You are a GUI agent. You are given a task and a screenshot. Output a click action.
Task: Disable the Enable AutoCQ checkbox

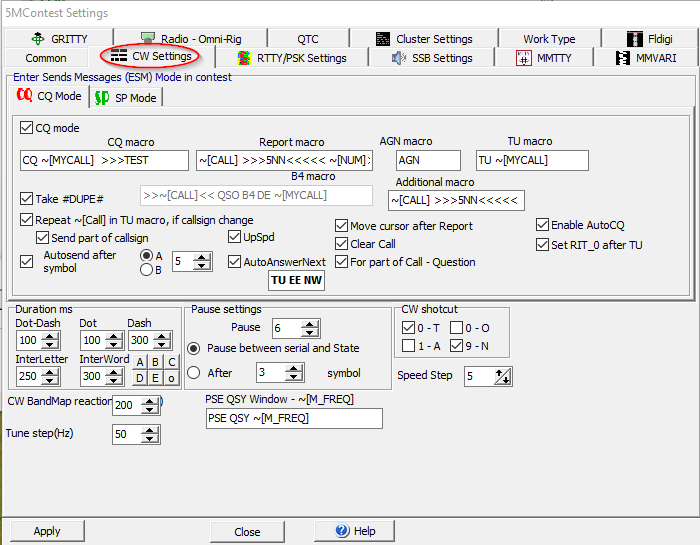[x=543, y=225]
